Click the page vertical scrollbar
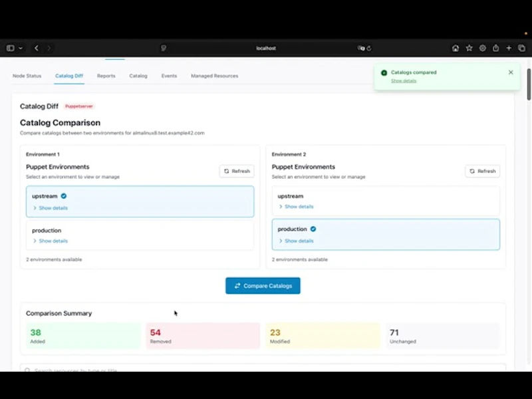The image size is (532, 399). pos(529,84)
